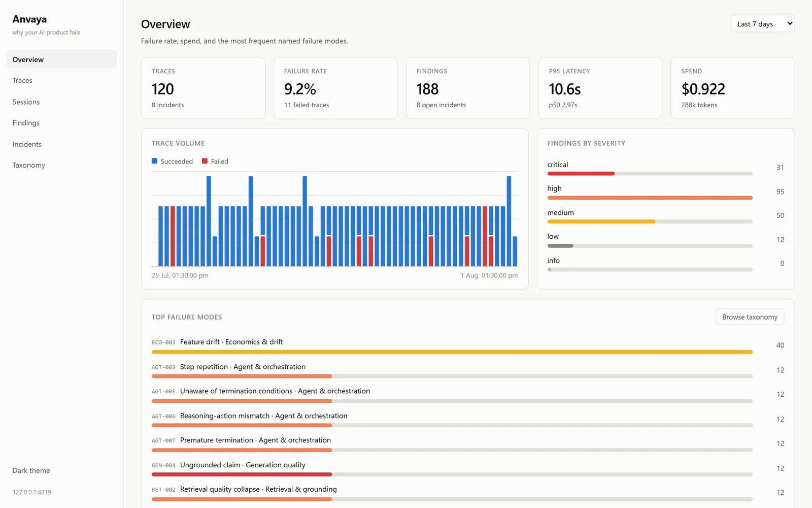Click the info severity bar

pyautogui.click(x=650, y=270)
